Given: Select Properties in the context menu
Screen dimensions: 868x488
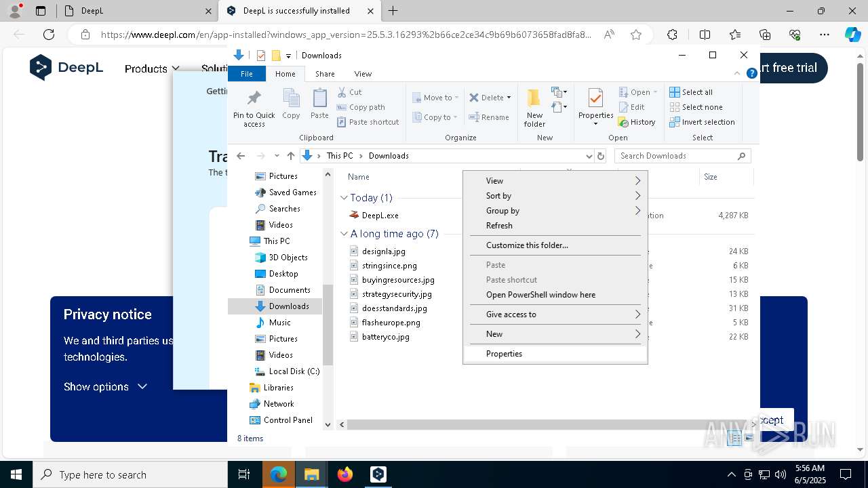Looking at the screenshot, I should (x=555, y=354).
